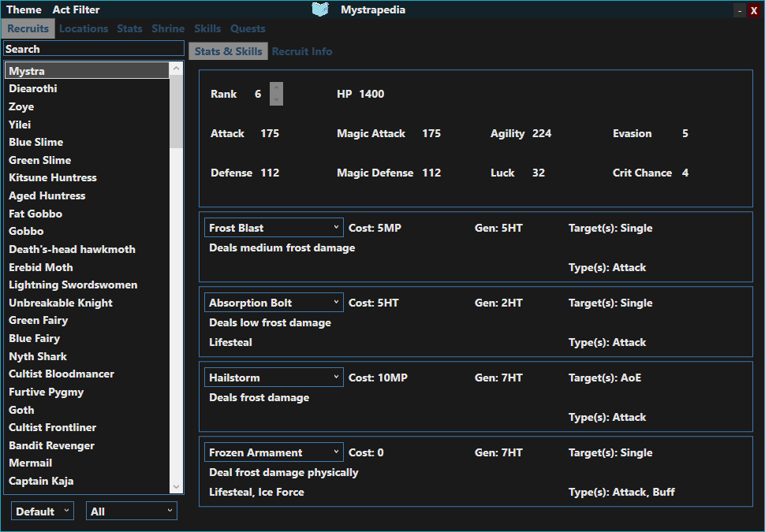Click the Mystrapedia book icon
Image resolution: width=765 pixels, height=532 pixels.
319,9
